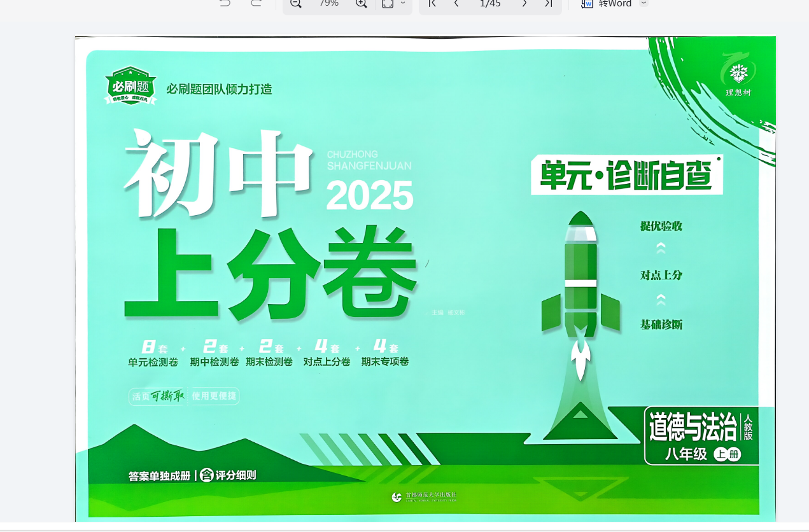The width and height of the screenshot is (809, 532).
Task: Go to the next page
Action: 524,3
